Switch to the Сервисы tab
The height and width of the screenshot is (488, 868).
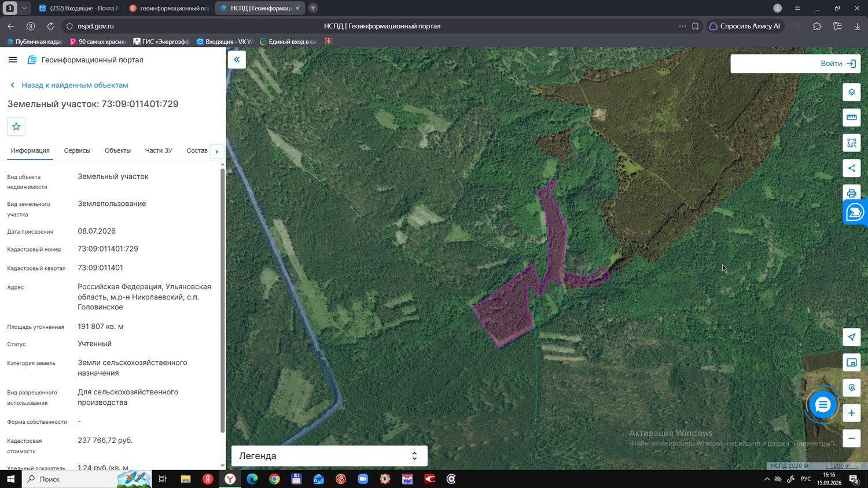77,150
